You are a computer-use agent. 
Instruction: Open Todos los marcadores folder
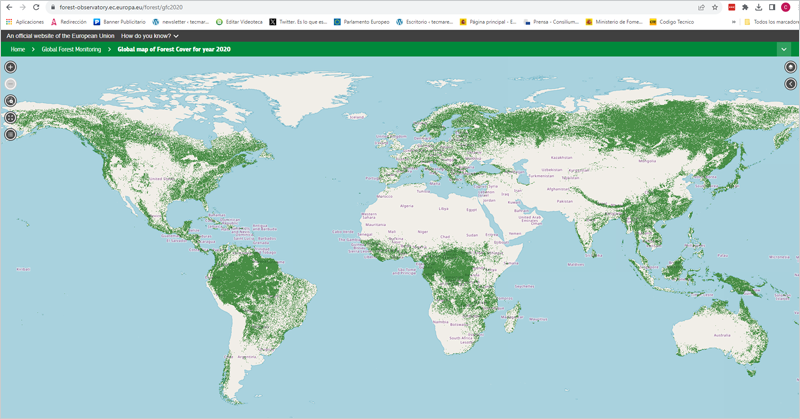768,21
